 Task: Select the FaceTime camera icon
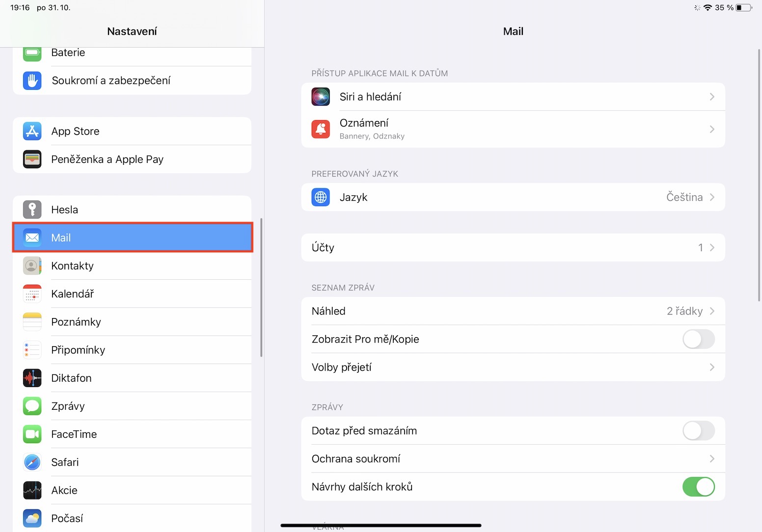32,434
